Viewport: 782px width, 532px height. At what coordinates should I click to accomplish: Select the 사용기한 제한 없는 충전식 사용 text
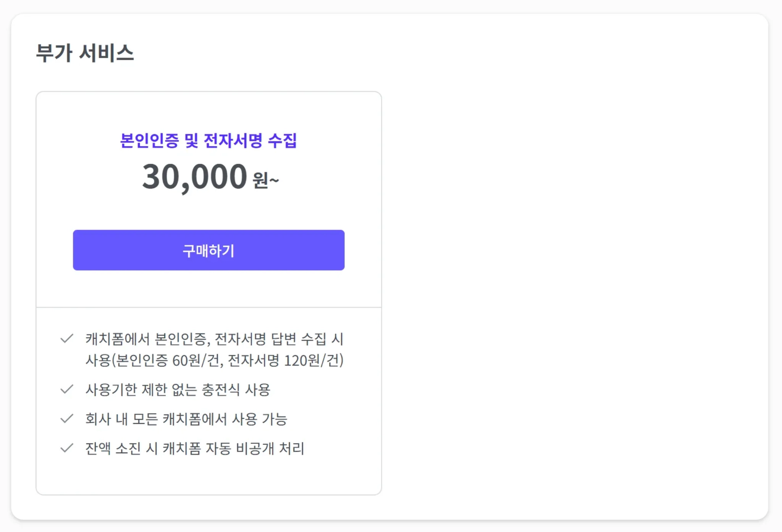[178, 390]
